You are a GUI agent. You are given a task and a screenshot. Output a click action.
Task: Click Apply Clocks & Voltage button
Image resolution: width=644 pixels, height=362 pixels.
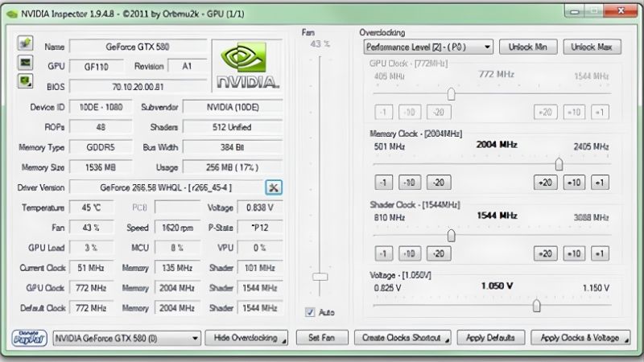point(580,338)
